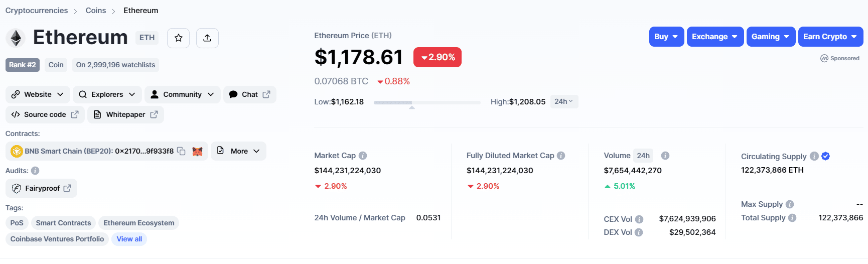Click the Fully Diluted Market Cap info icon
This screenshot has width=868, height=264.
tap(561, 156)
